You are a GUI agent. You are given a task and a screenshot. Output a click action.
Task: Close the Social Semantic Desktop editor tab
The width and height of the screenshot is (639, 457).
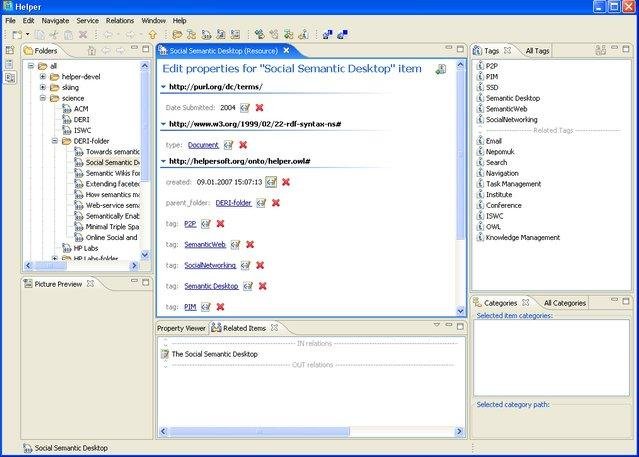286,50
